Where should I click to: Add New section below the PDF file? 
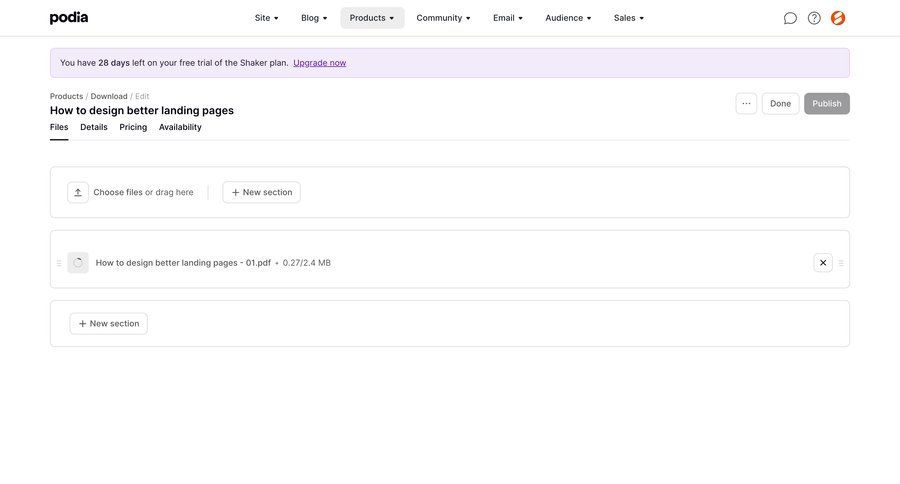pyautogui.click(x=108, y=324)
